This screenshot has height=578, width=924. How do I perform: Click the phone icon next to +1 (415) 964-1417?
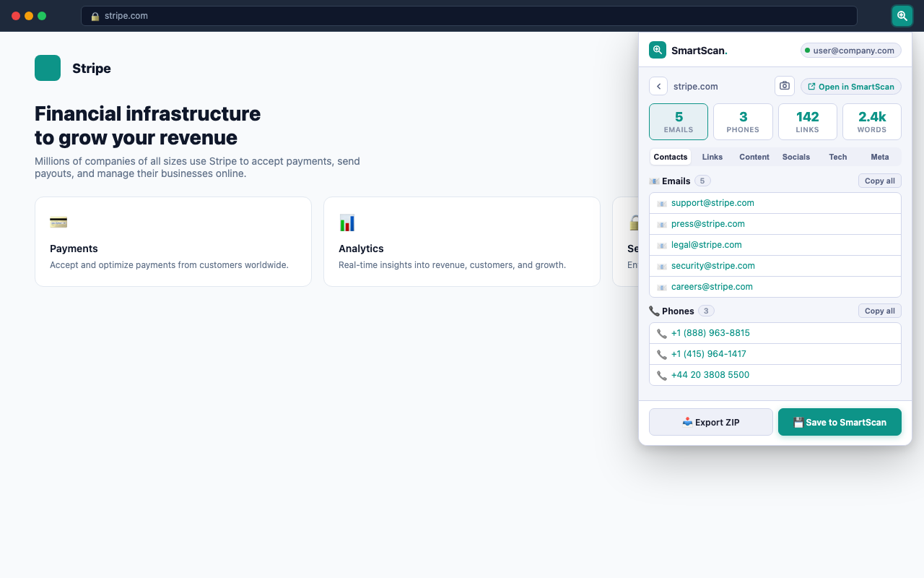(662, 355)
